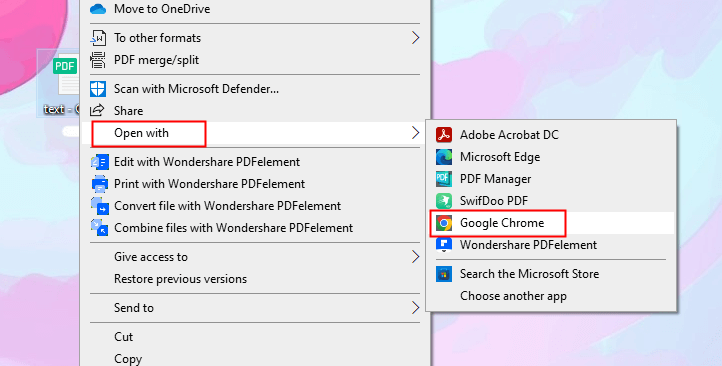Click the Share arrow icon

[97, 110]
